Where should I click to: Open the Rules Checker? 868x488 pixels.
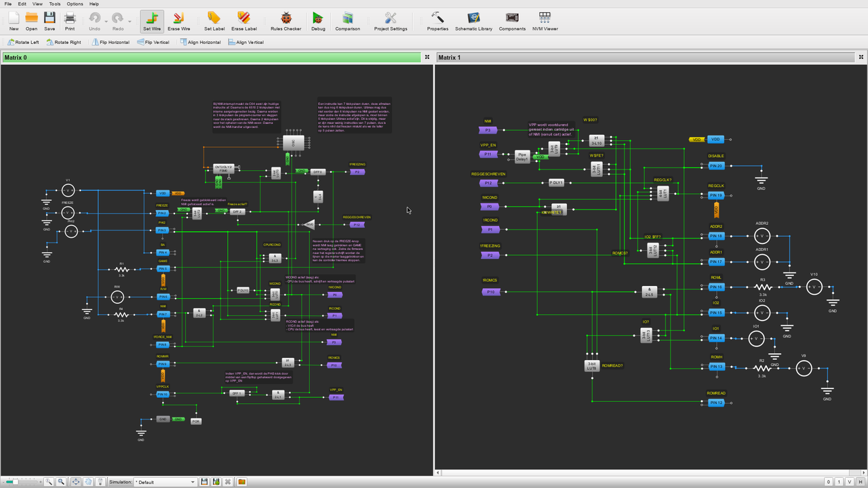(285, 21)
